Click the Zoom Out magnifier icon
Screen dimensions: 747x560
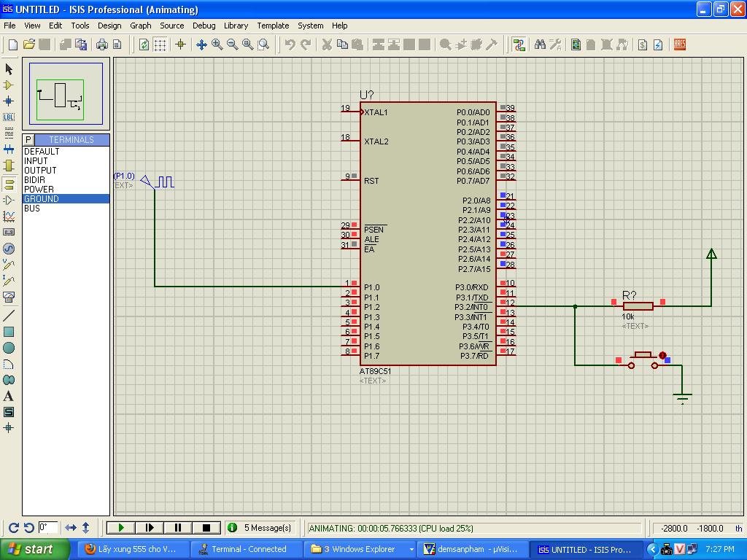tap(233, 44)
